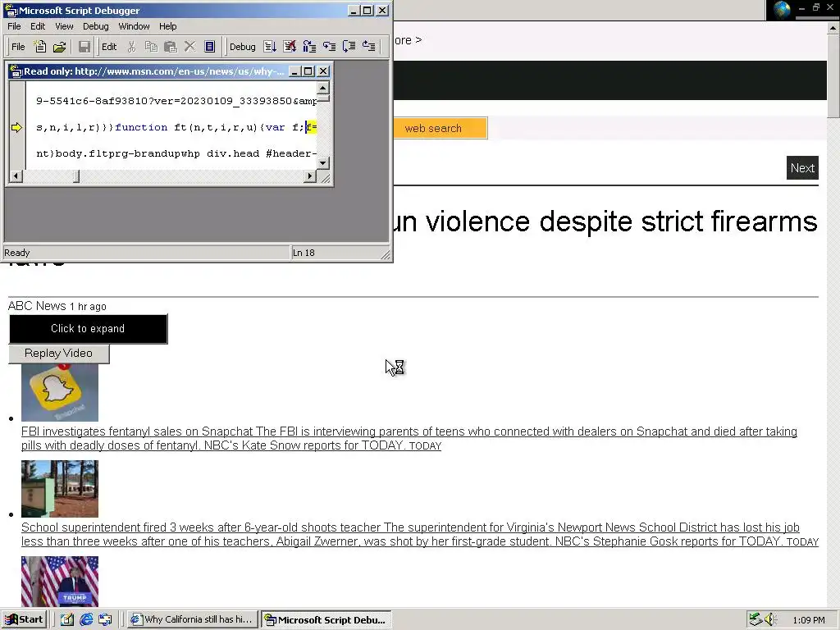Click the New document toolbar icon
The height and width of the screenshot is (630, 840).
40,47
